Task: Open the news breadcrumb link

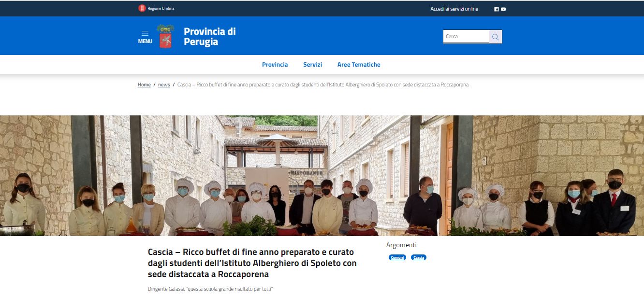Action: [164, 84]
